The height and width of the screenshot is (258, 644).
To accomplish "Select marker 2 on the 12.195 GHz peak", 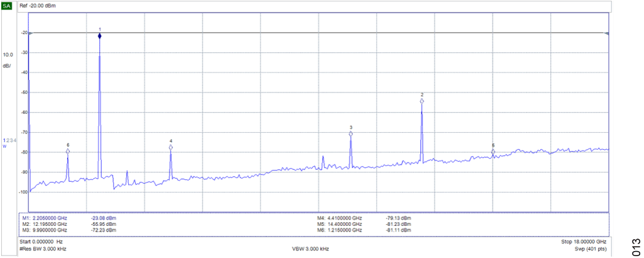I will click(422, 101).
